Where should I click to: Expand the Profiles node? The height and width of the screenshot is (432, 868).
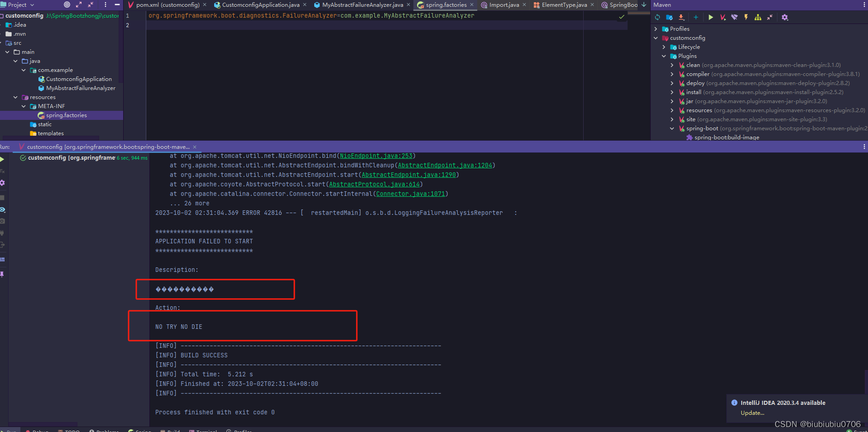click(x=656, y=28)
